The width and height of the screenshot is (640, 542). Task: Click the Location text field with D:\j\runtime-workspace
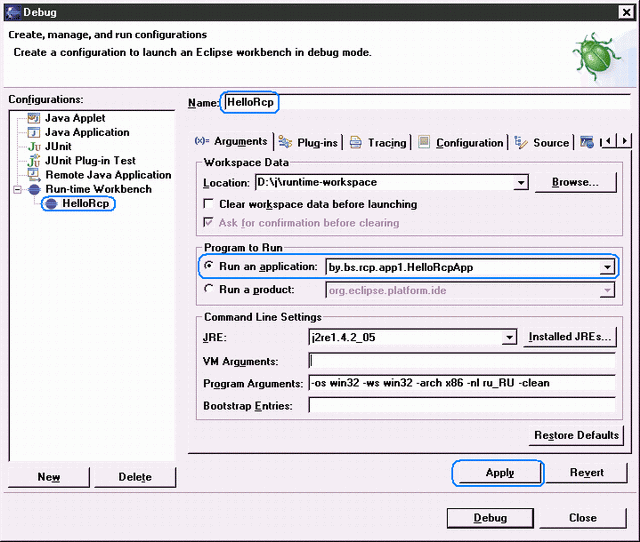[x=384, y=182]
